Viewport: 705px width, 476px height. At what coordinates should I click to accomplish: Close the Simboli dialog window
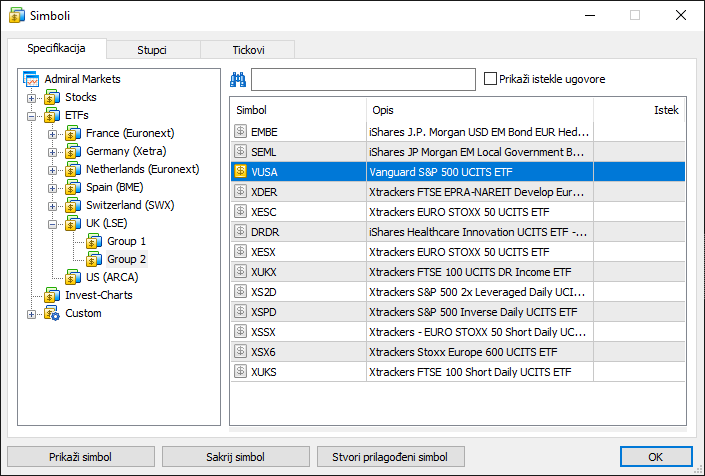coord(681,15)
